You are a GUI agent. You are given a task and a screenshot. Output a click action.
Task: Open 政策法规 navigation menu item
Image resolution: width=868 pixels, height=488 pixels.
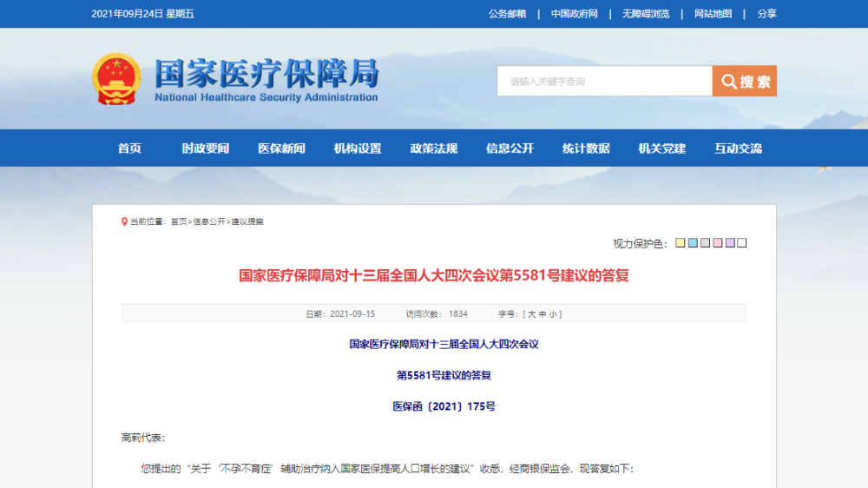coord(433,148)
